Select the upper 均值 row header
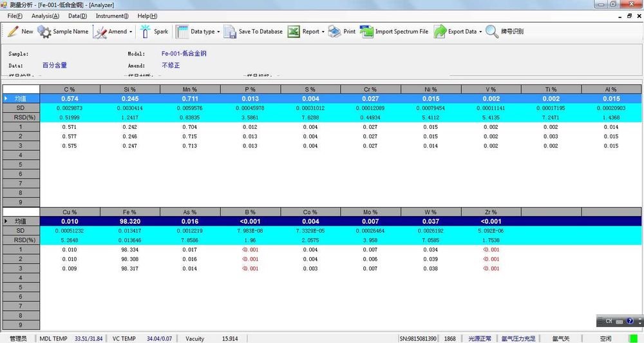 [x=21, y=99]
